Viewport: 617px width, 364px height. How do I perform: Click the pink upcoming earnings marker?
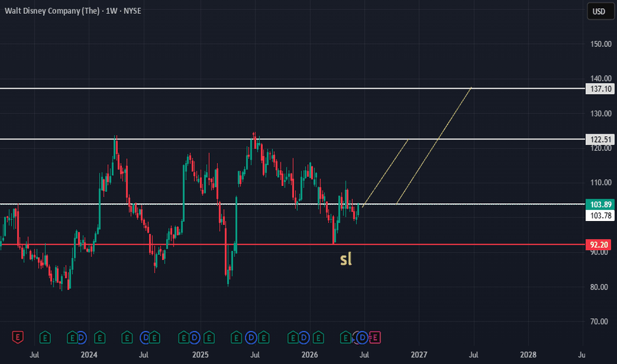(x=375, y=338)
